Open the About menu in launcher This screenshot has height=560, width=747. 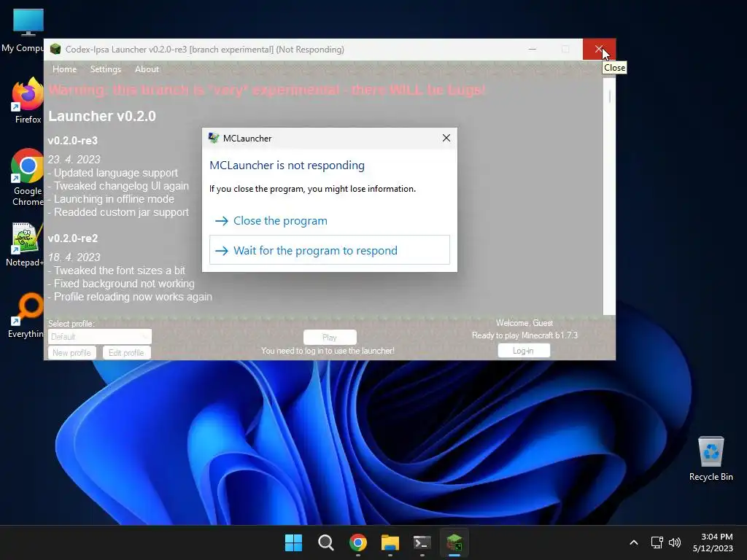147,69
